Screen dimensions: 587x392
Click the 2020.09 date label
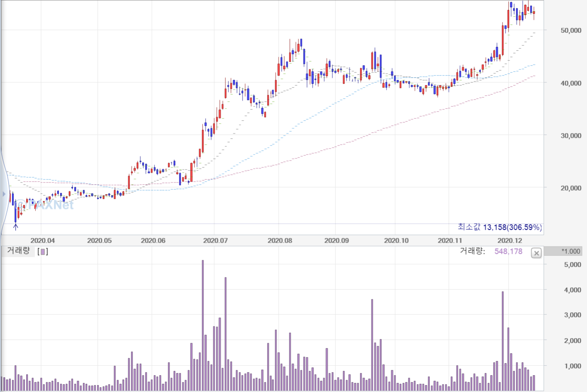[336, 240]
